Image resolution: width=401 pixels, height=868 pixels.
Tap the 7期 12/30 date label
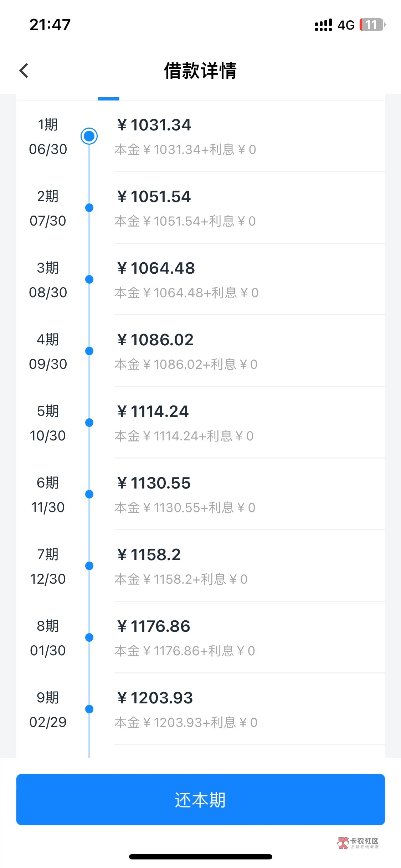click(x=48, y=567)
